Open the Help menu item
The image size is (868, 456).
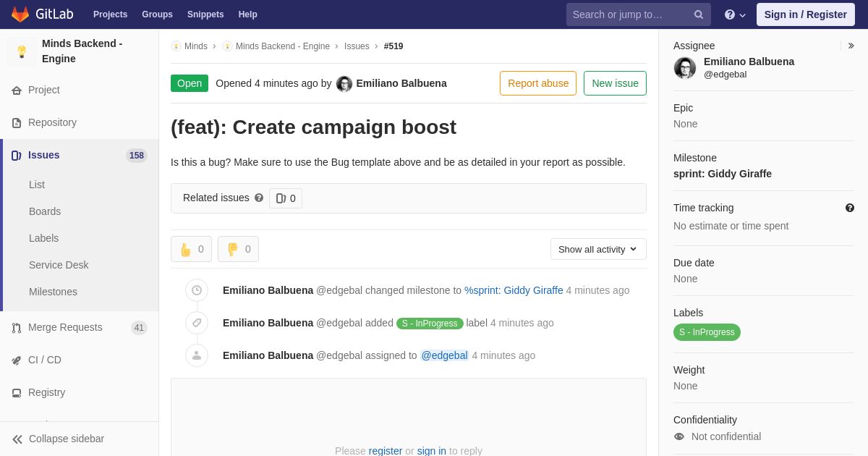click(248, 14)
